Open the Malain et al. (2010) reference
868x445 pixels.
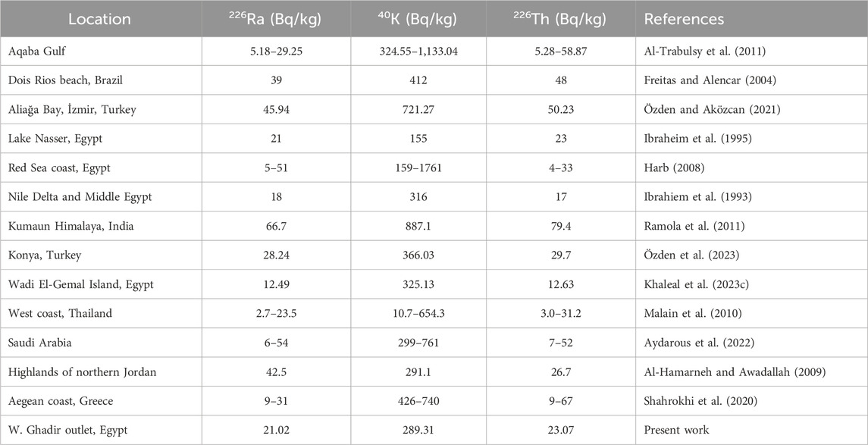point(693,314)
